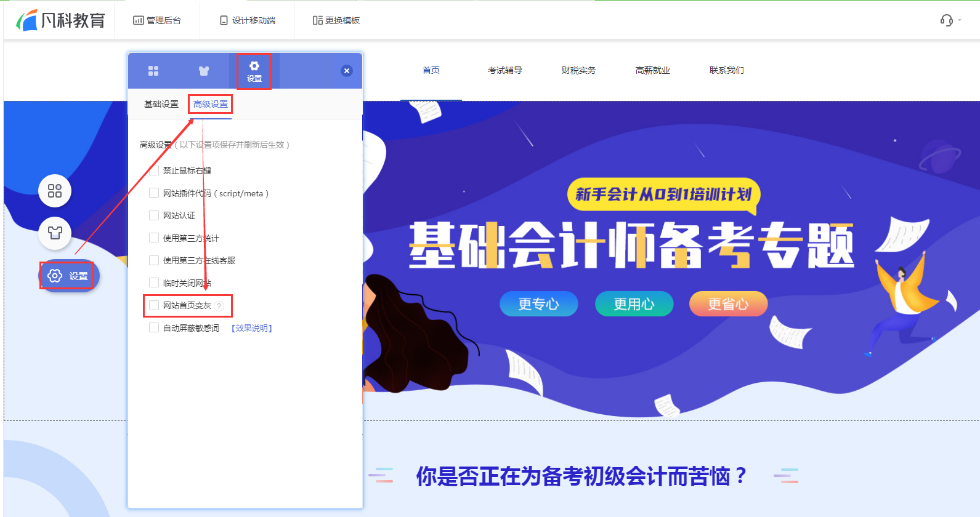
Task: Click the help question mark beside 网站首页变灰
Action: tap(219, 306)
